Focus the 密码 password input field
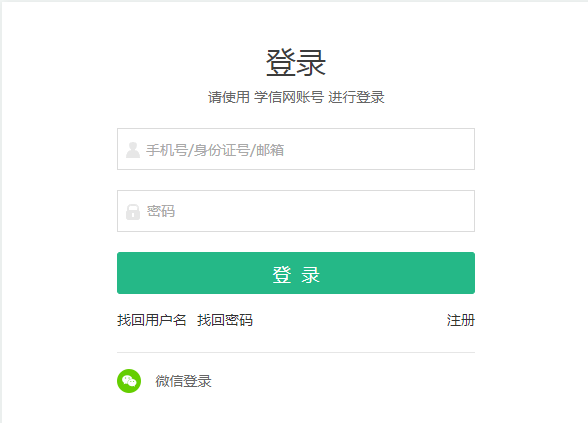 [296, 211]
